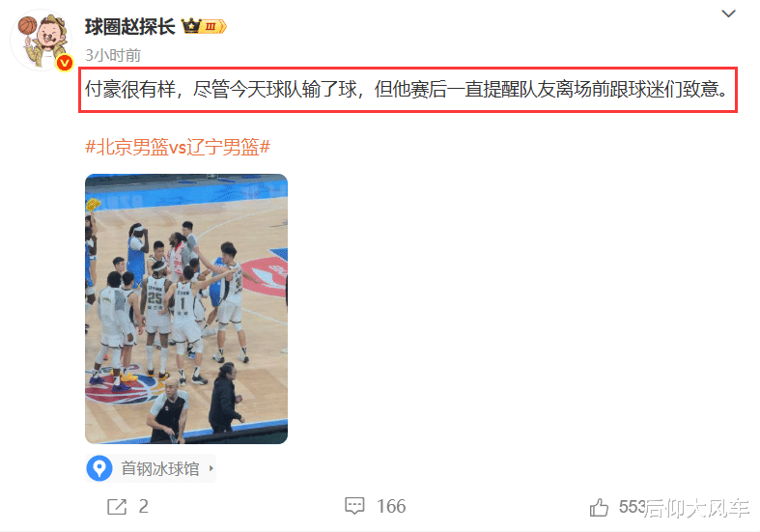Click the level III badge next to crown

pos(213,26)
